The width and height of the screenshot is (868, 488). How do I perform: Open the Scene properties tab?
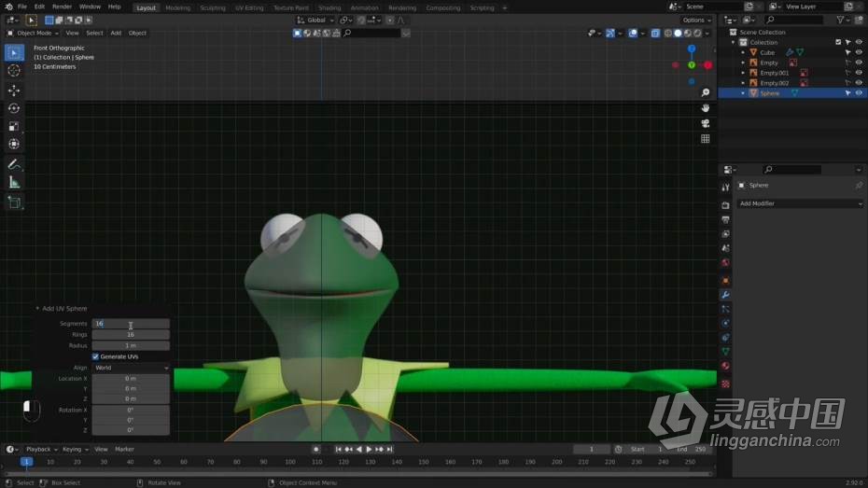point(725,248)
